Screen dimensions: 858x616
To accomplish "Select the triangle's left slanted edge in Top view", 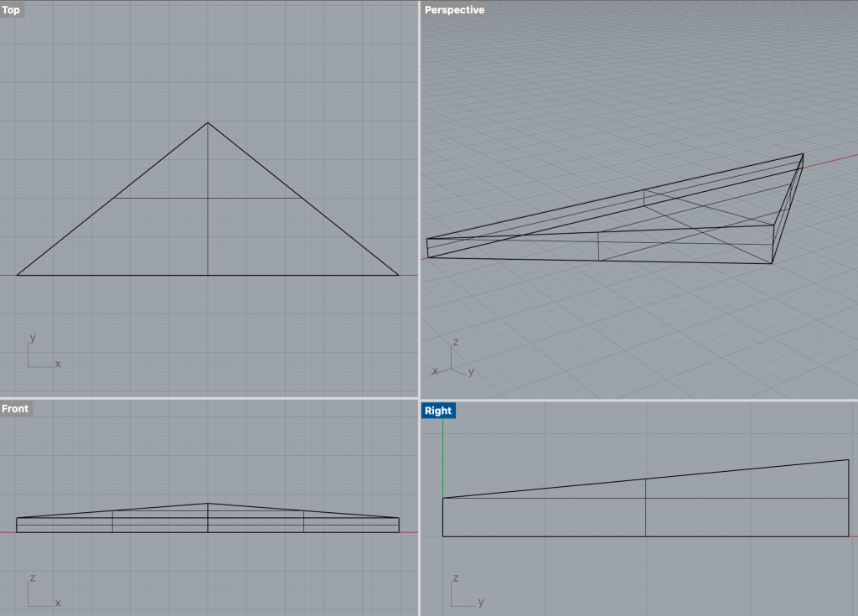I will 112,199.
